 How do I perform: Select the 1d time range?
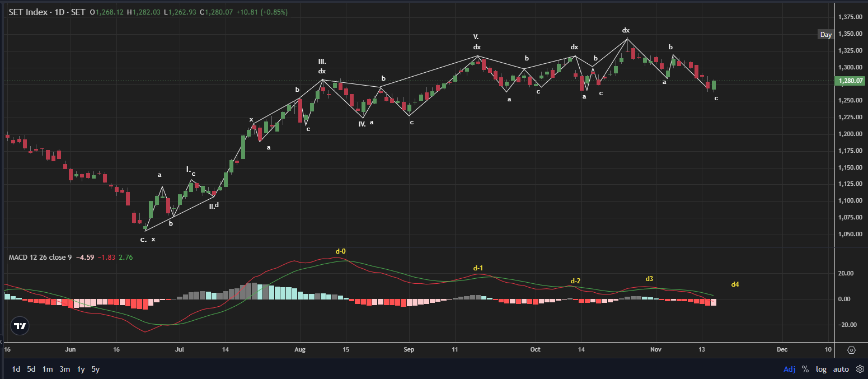pos(16,369)
